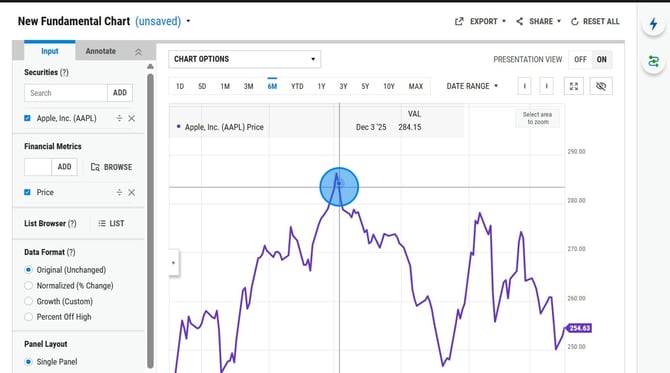Click the Securities search input field
This screenshot has width=670, height=373.
[x=66, y=93]
